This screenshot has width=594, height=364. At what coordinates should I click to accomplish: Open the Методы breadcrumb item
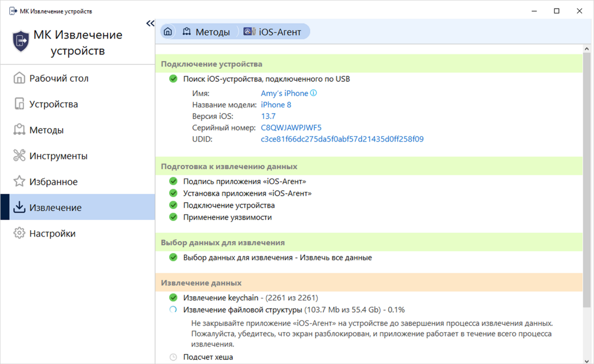click(206, 32)
